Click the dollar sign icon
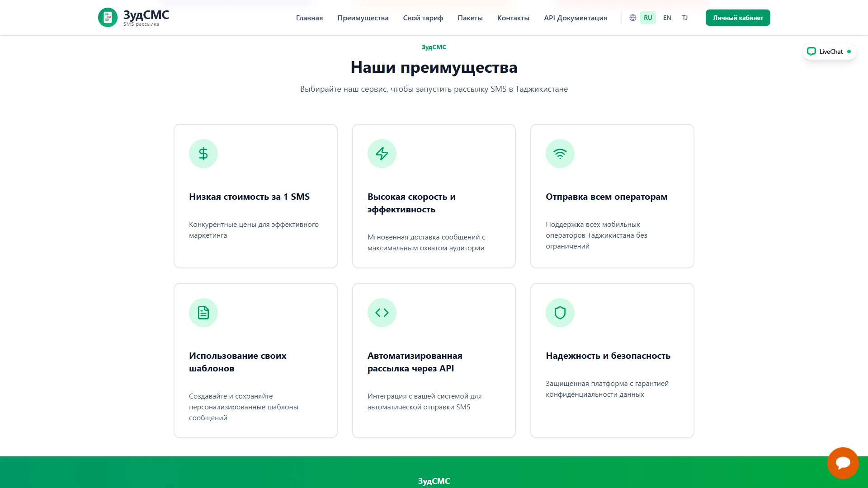The image size is (868, 488). point(203,154)
